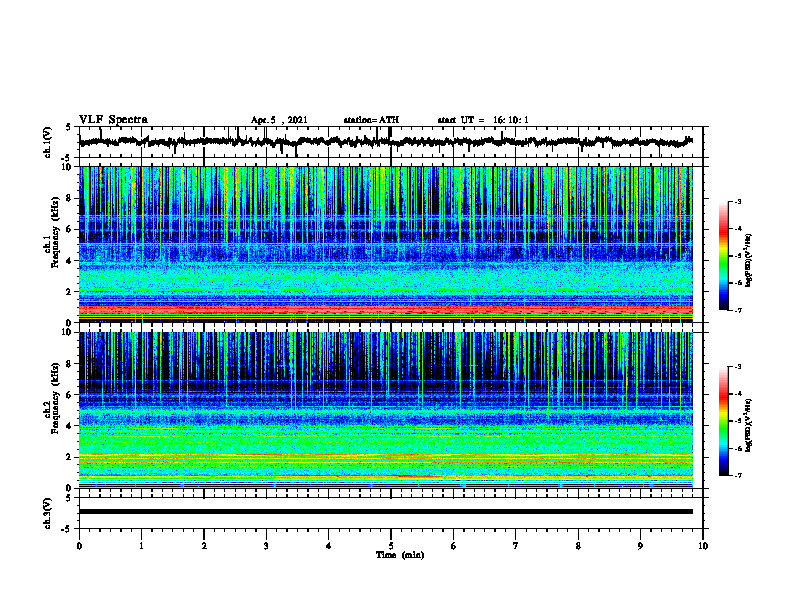792x612 pixels.
Task: Click the "ch.1(V)" waveform axis label
Action: (x=48, y=142)
